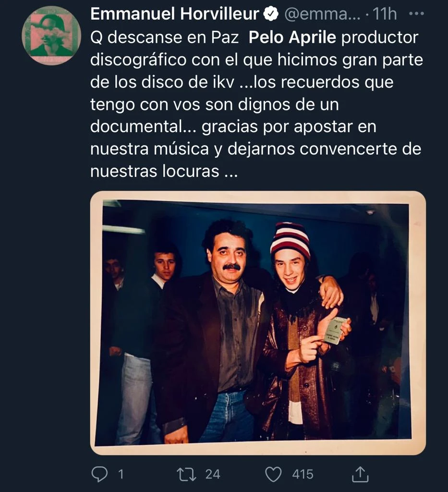The image size is (448, 492).
Task: Open the 11h timestamp link
Action: coord(385,14)
